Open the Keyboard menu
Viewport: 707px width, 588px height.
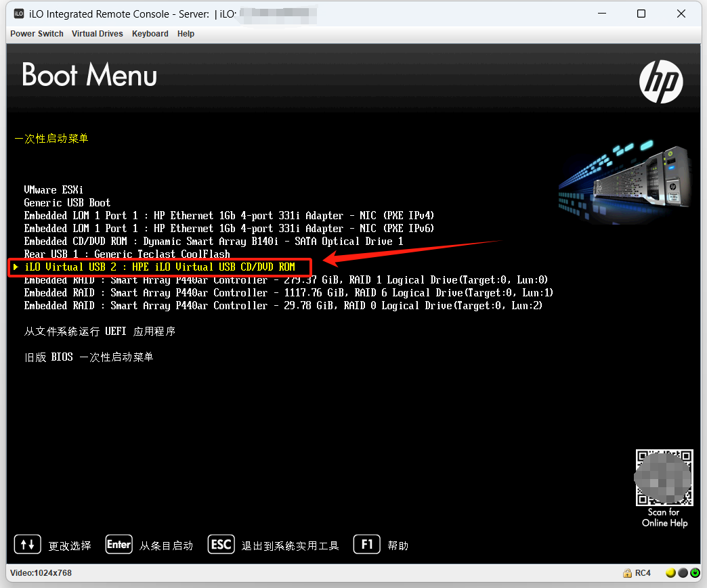pyautogui.click(x=150, y=34)
